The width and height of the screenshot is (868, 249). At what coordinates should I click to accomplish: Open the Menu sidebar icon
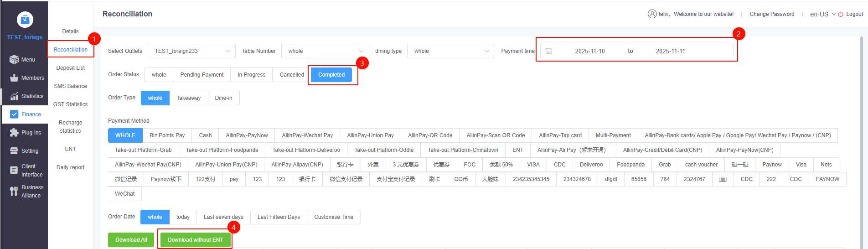click(x=14, y=60)
